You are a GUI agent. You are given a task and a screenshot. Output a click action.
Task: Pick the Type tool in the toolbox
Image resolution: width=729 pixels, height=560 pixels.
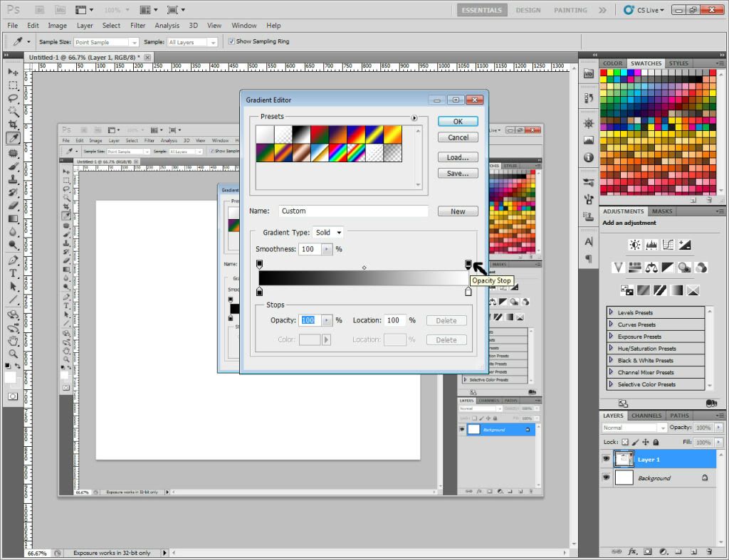click(x=13, y=273)
